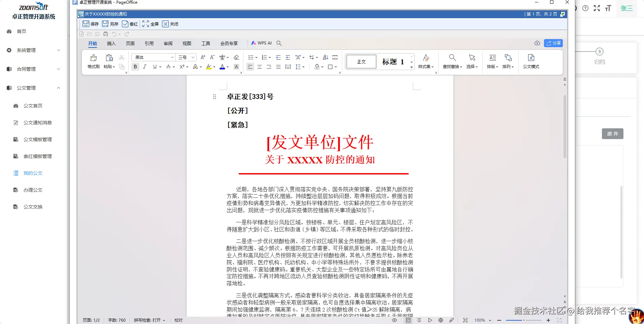Click the 废弃 button
Screen dimensions: 644x324
(613, 134)
